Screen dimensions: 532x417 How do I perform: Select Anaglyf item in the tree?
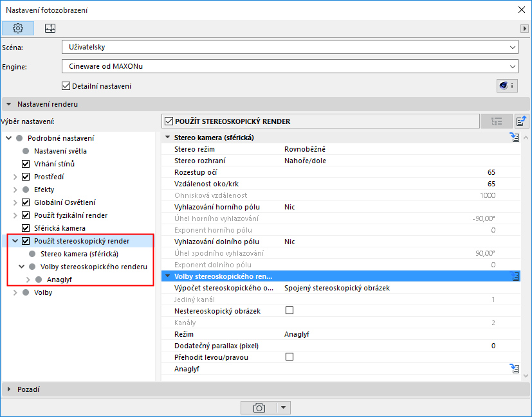point(59,279)
